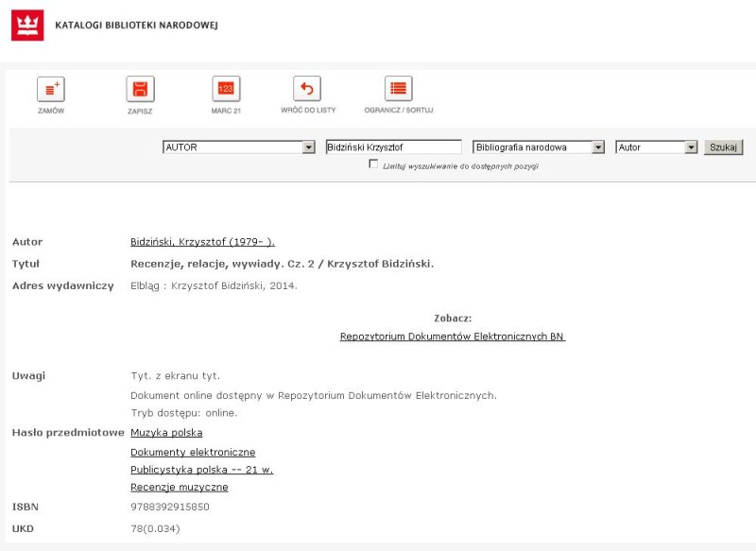Click the Dokument online dostępny w Repozytorium note

pos(314,396)
